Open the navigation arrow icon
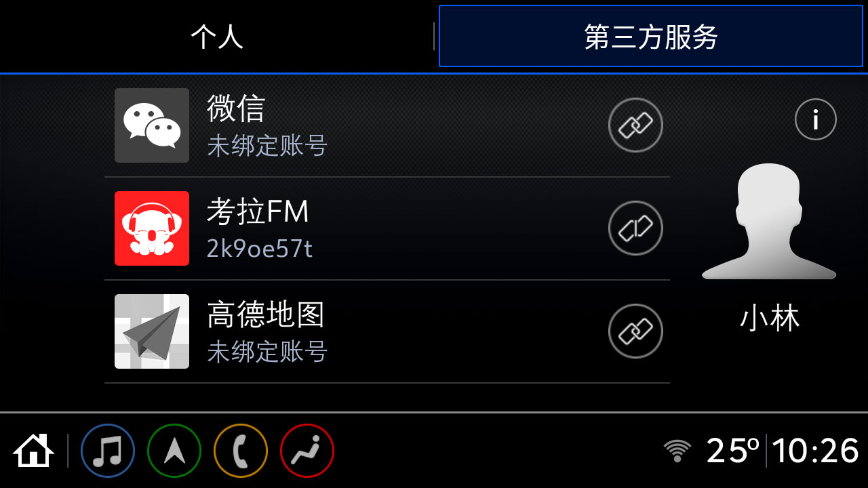This screenshot has width=868, height=488. [x=174, y=451]
